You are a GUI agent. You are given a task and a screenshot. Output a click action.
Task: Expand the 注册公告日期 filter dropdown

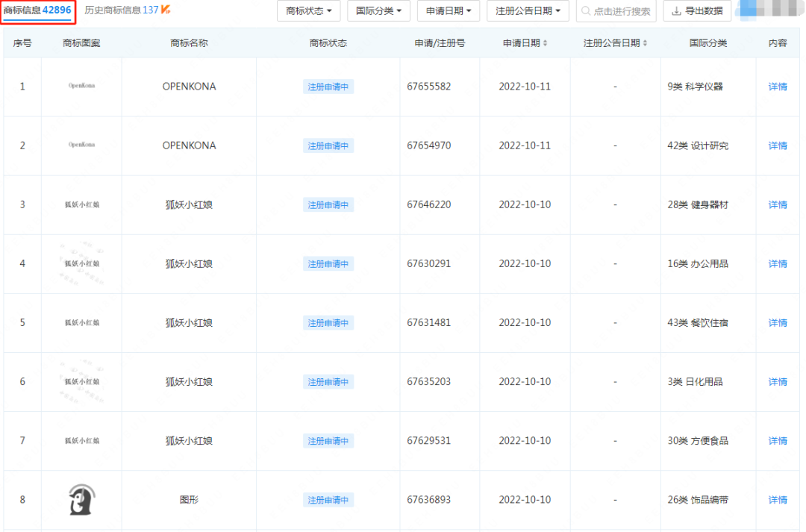(528, 11)
